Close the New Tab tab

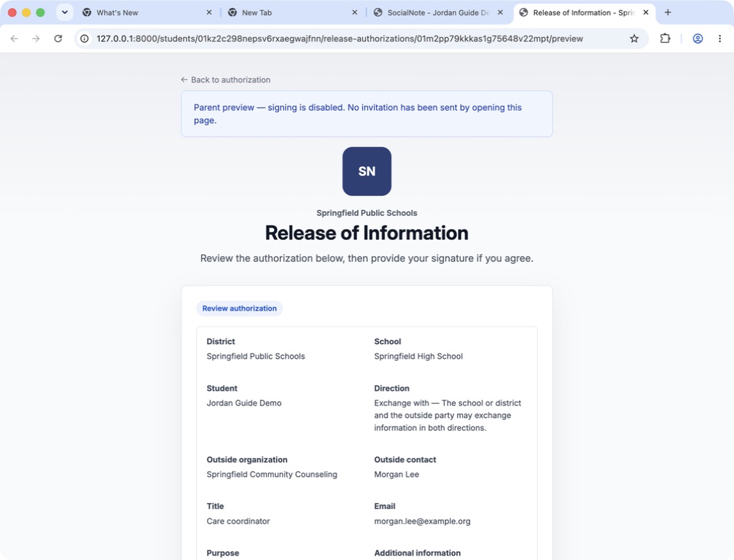coord(354,12)
